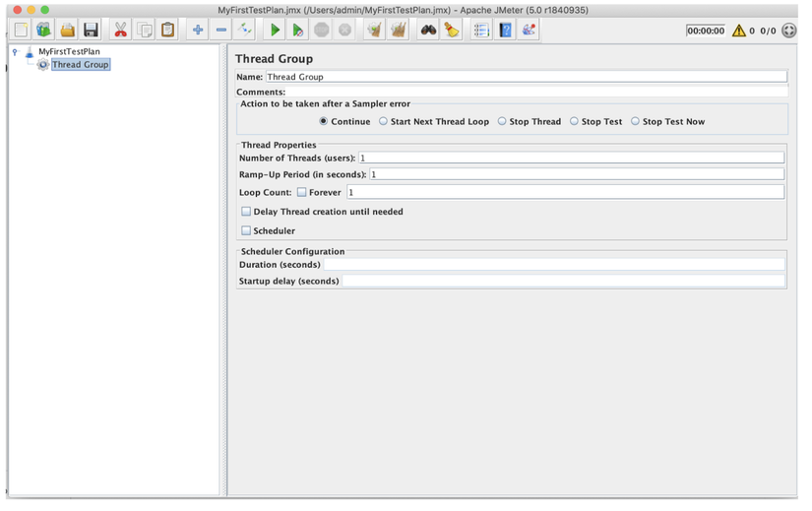Click the MyFirstTestPlan flask icon
Screen dimensions: 812x511
click(x=30, y=52)
